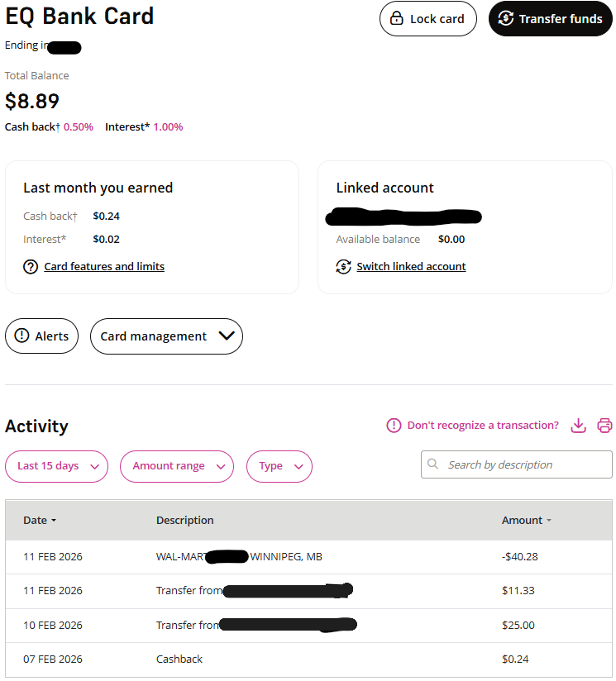
Task: Select the WAL-MART Winnipeg transaction row
Action: (x=310, y=557)
